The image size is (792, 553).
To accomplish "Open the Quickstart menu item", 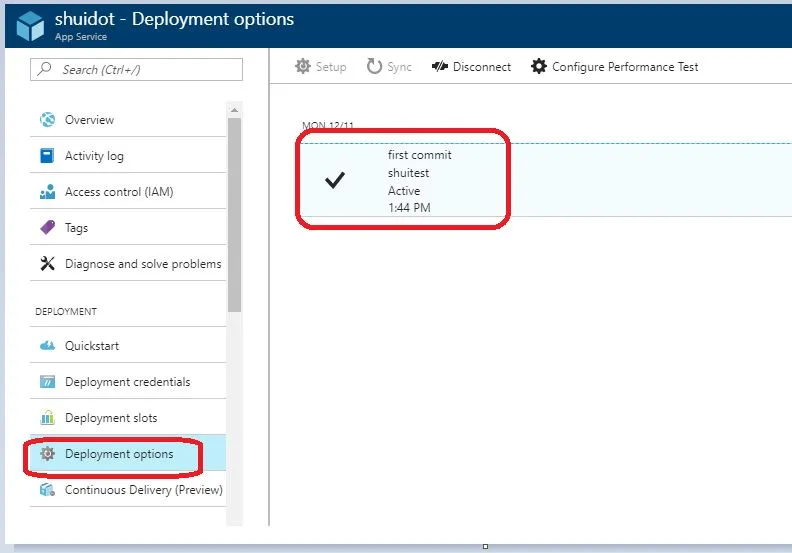I will tap(128, 345).
